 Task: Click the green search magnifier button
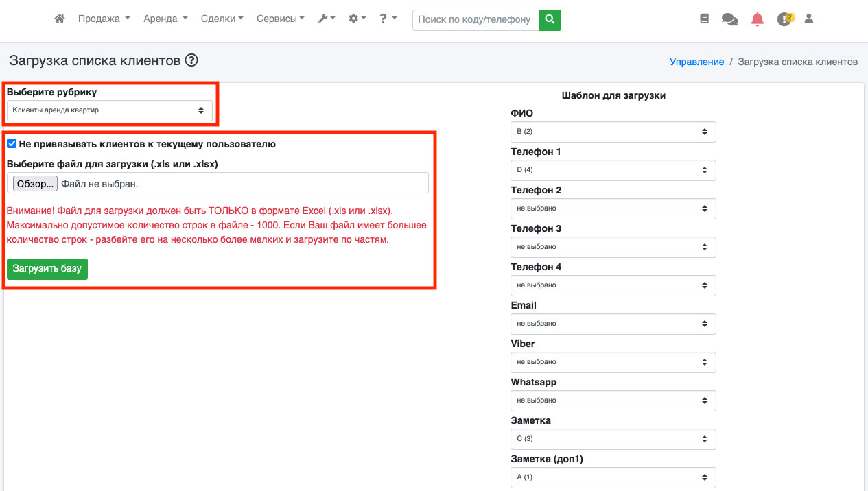[x=550, y=20]
